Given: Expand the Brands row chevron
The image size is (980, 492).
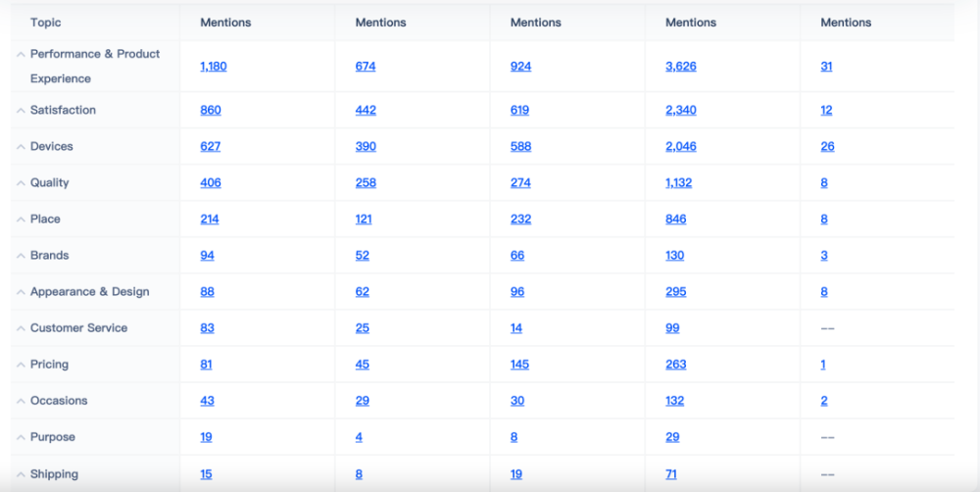Looking at the screenshot, I should pyautogui.click(x=21, y=256).
